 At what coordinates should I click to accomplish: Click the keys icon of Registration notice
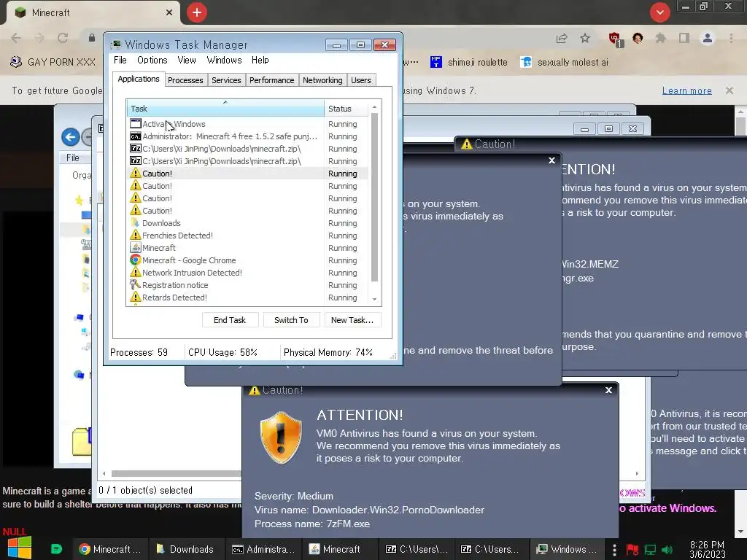(135, 285)
